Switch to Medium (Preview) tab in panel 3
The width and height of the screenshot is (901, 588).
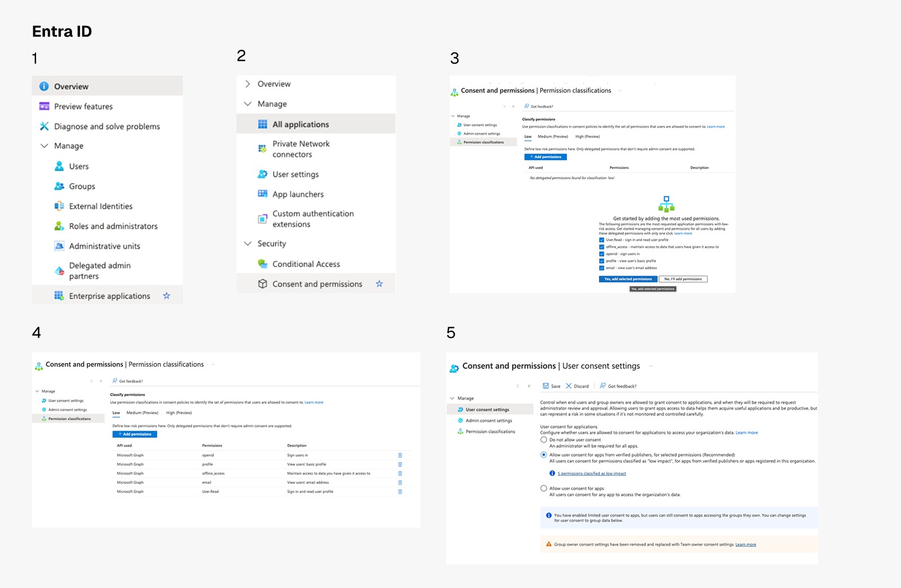553,136
